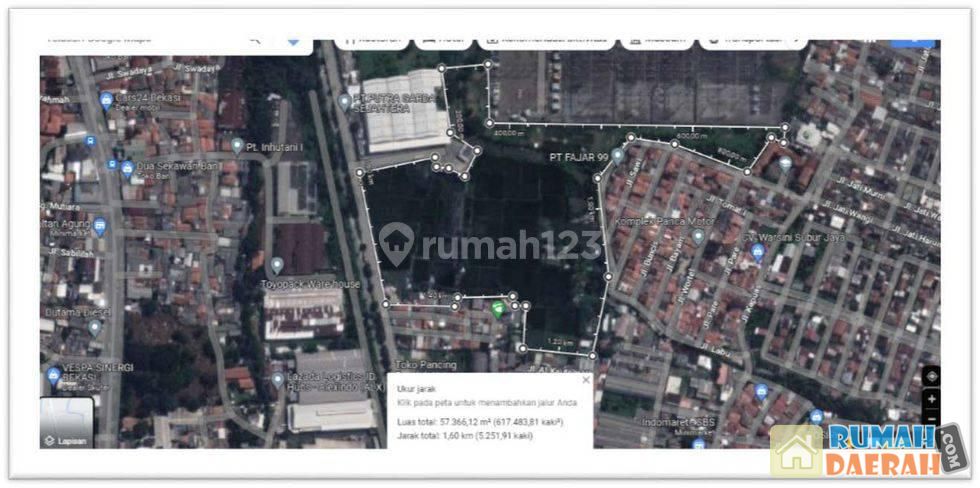This screenshot has width=980, height=488.
Task: Click the VESPA SINERGI BEKASI shop marker
Action: (x=53, y=376)
